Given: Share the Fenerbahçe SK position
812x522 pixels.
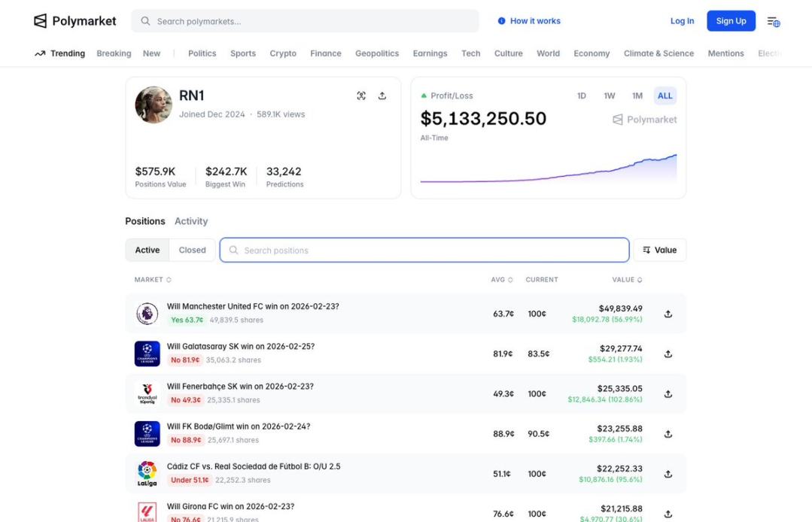Looking at the screenshot, I should (668, 393).
